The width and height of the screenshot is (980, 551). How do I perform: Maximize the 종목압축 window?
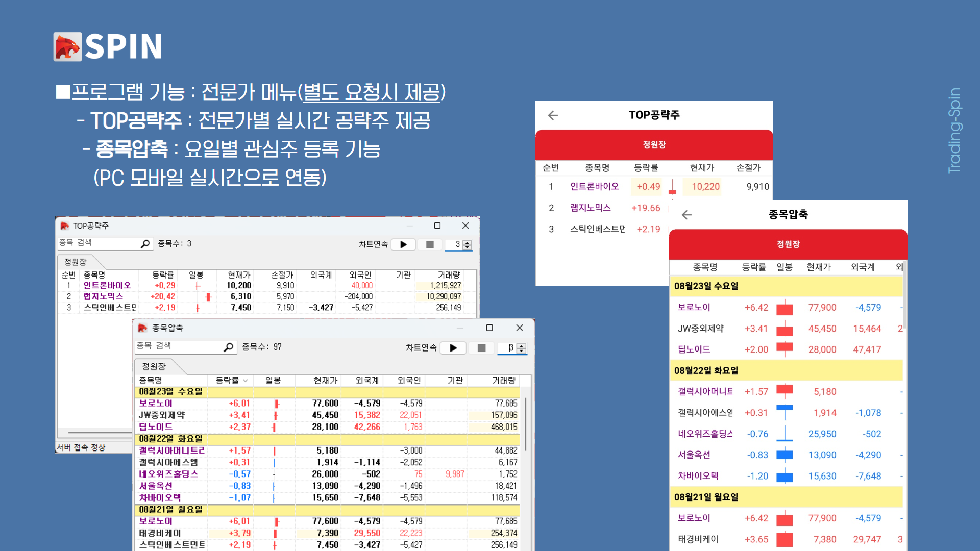pyautogui.click(x=489, y=328)
